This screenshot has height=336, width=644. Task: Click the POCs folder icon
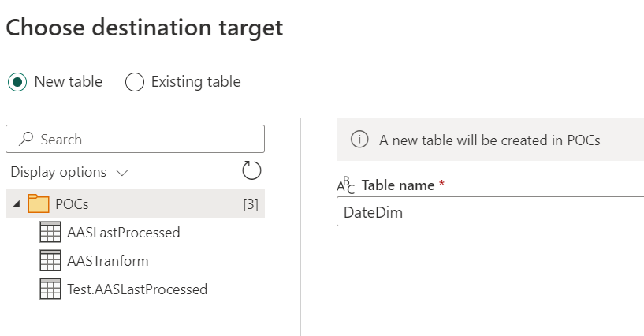coord(38,204)
